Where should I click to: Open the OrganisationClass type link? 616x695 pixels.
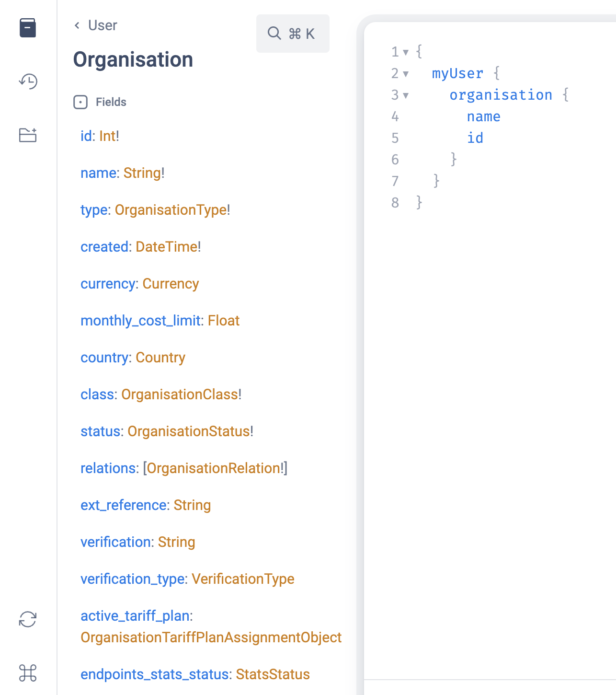[180, 394]
